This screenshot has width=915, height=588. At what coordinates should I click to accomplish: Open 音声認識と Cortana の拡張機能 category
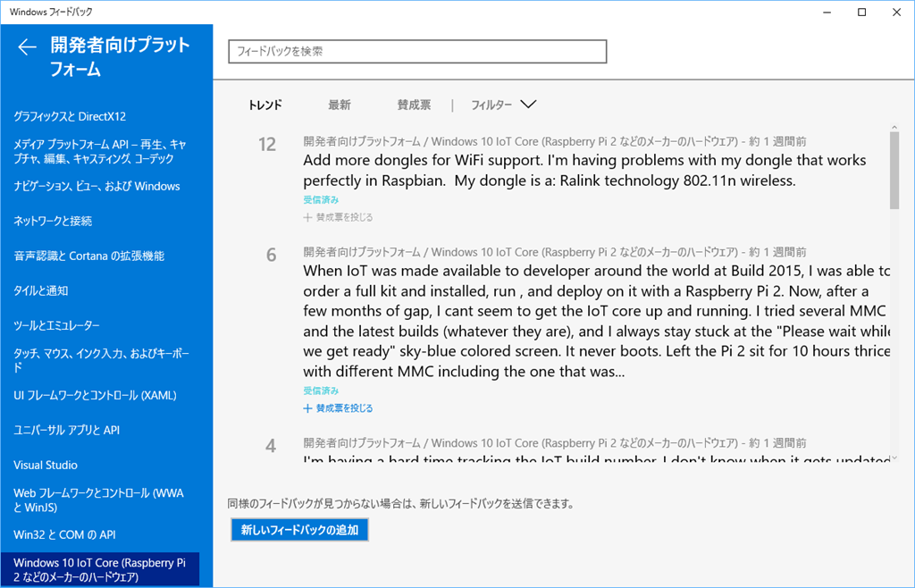[88, 256]
